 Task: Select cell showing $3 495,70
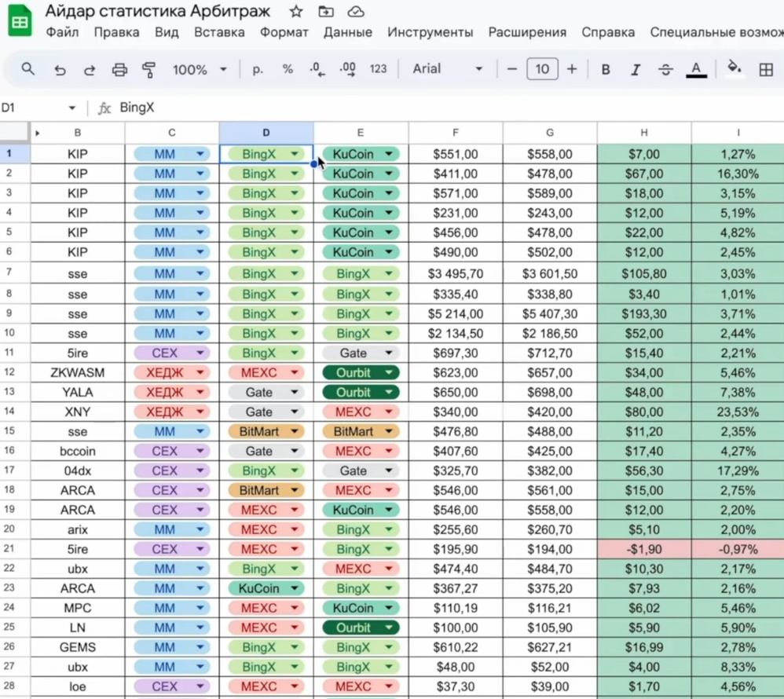(x=456, y=274)
